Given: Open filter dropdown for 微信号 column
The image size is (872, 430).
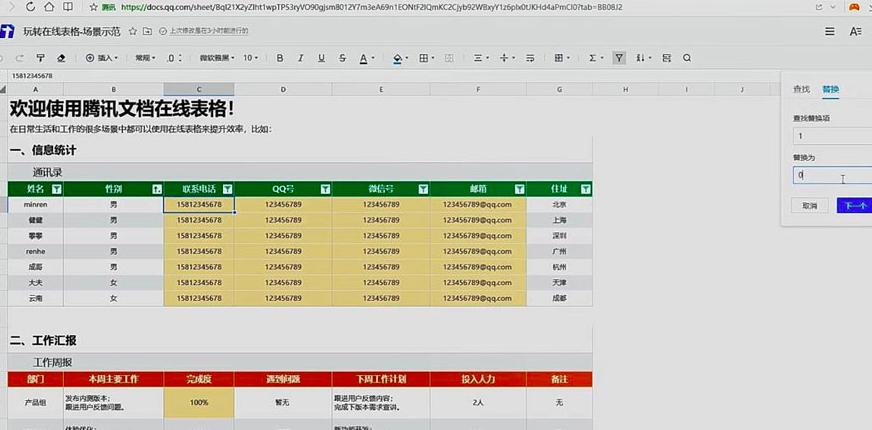Looking at the screenshot, I should pyautogui.click(x=423, y=189).
